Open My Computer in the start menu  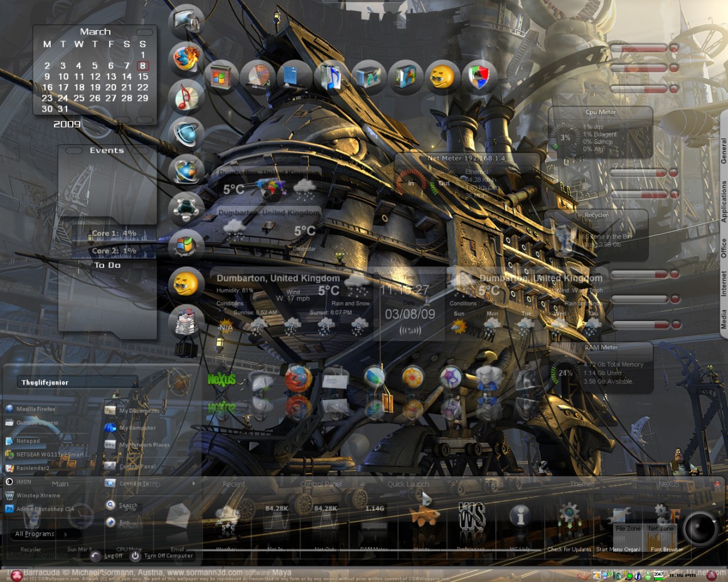131,428
